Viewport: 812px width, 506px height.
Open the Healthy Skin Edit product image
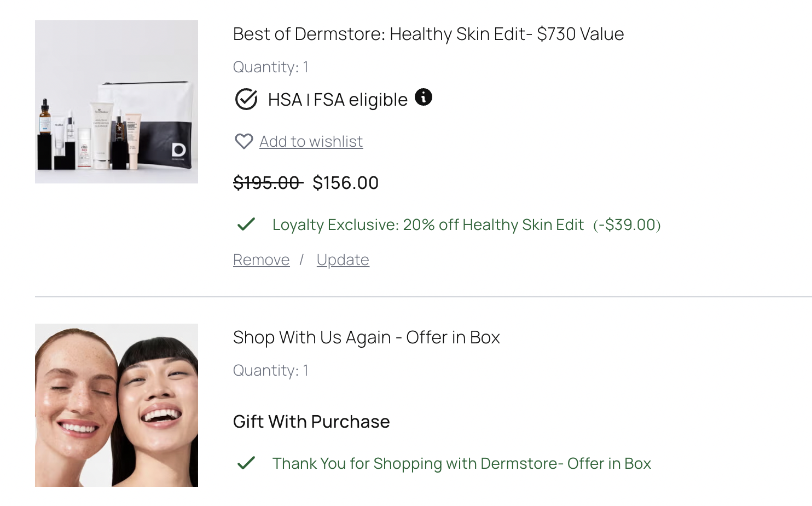(117, 102)
